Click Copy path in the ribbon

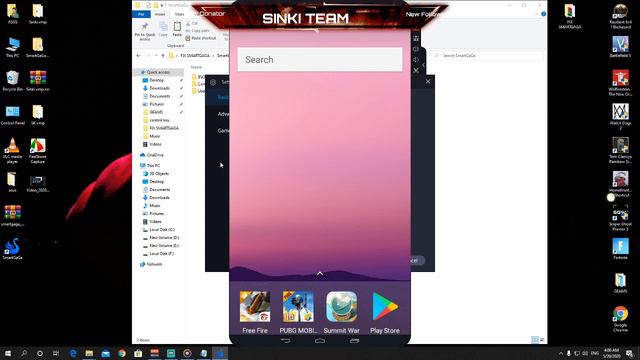point(198,31)
